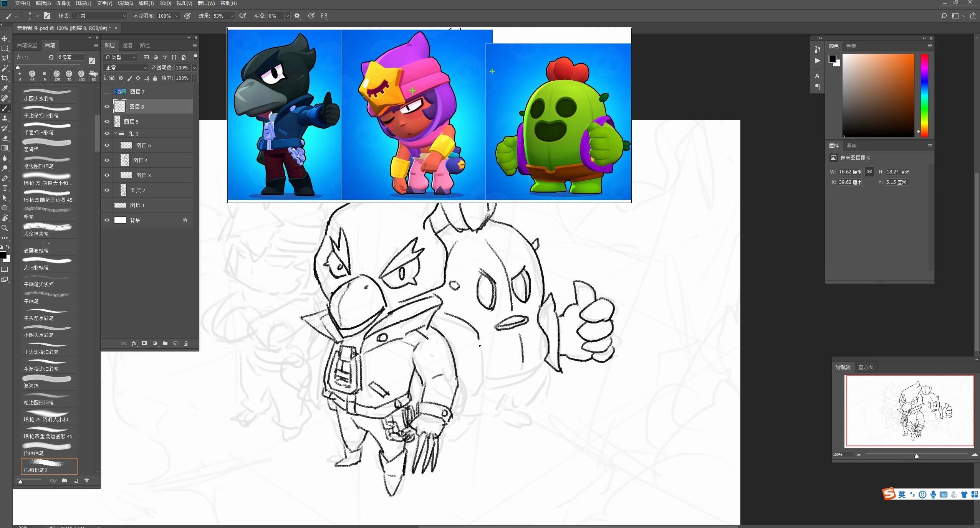Screen dimensions: 980x528
Task: Click the search icon in the top right
Action: click(944, 16)
